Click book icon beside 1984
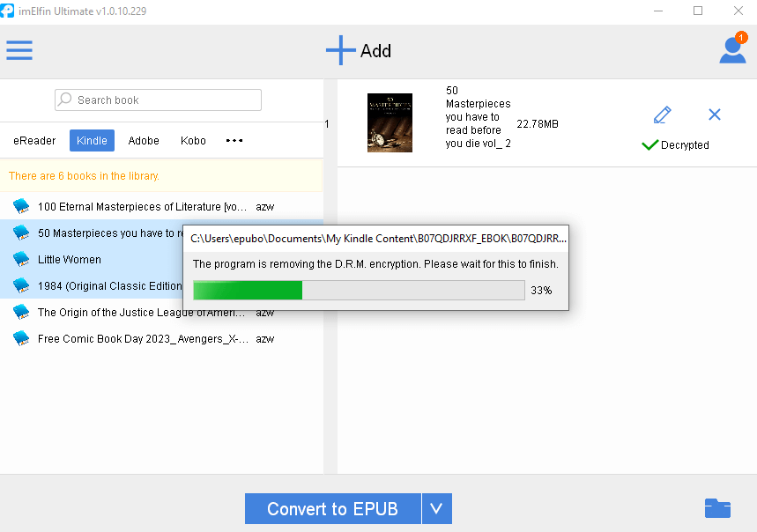The height and width of the screenshot is (532, 757). (x=21, y=285)
